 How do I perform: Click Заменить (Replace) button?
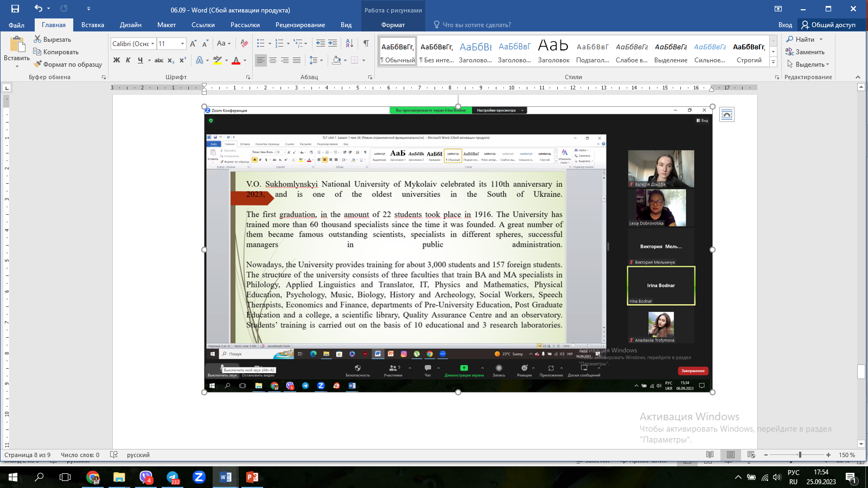point(805,52)
